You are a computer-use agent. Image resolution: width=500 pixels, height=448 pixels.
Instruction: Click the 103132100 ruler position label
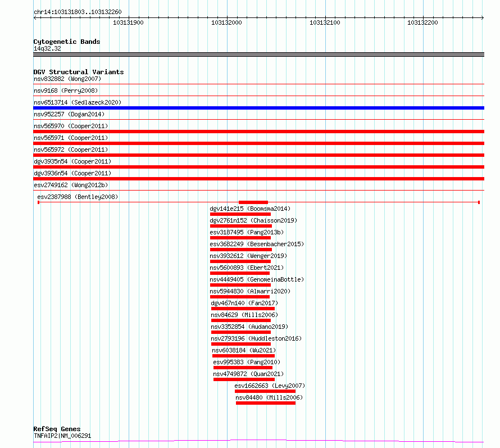[325, 22]
